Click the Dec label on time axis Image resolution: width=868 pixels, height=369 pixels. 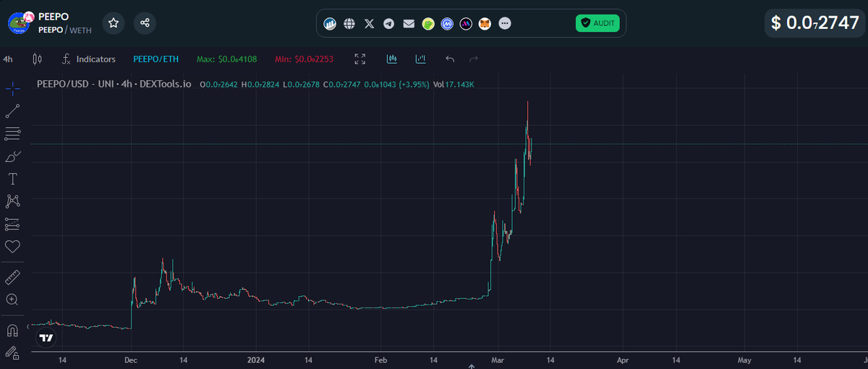click(132, 360)
